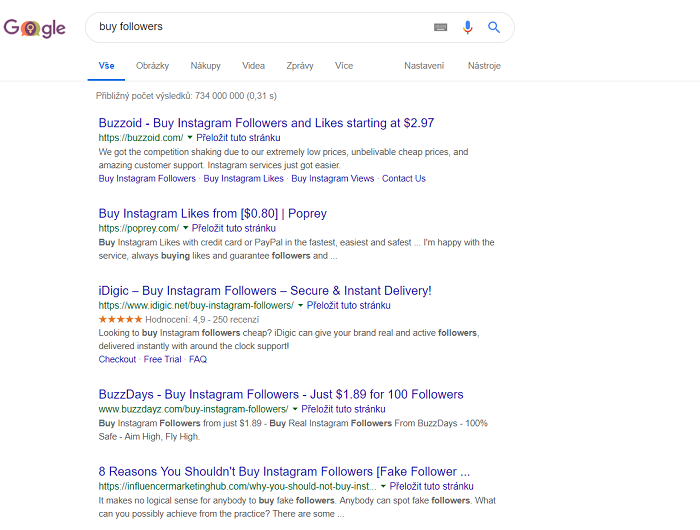The image size is (700, 530).
Task: Expand dropdown arrow next to influencermarketinghub.com URL
Action: tap(383, 486)
